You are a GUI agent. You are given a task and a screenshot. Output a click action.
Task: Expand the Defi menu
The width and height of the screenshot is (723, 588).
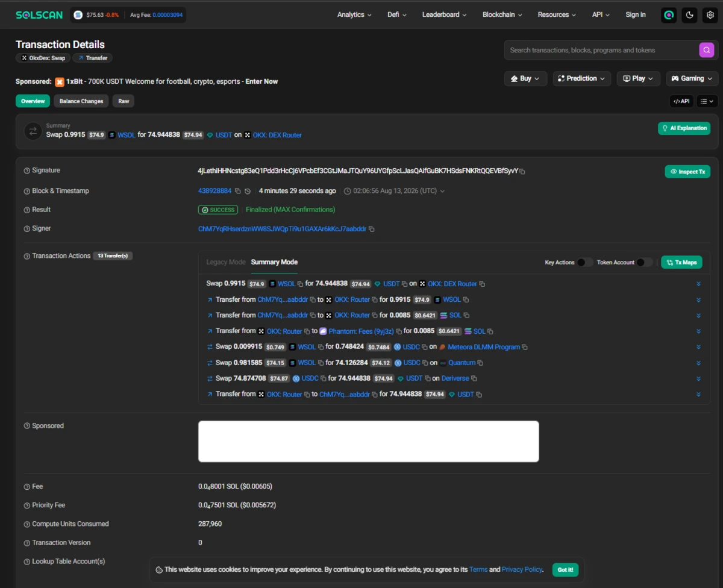397,14
